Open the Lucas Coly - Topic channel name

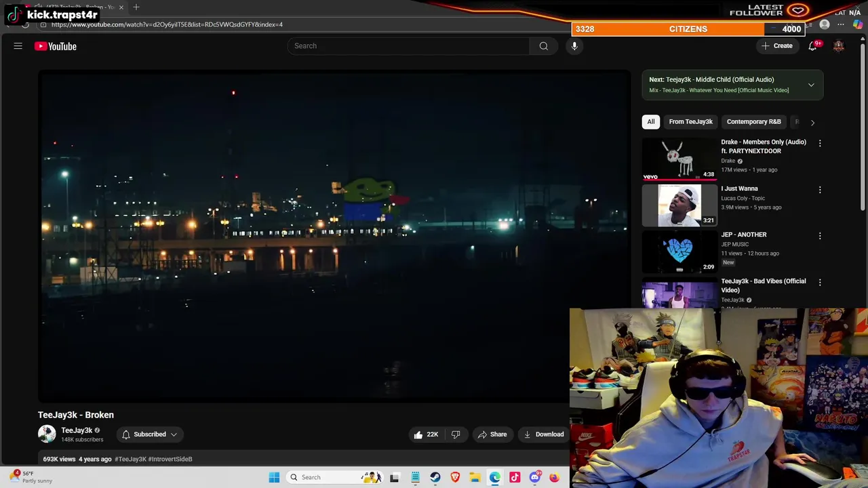743,198
